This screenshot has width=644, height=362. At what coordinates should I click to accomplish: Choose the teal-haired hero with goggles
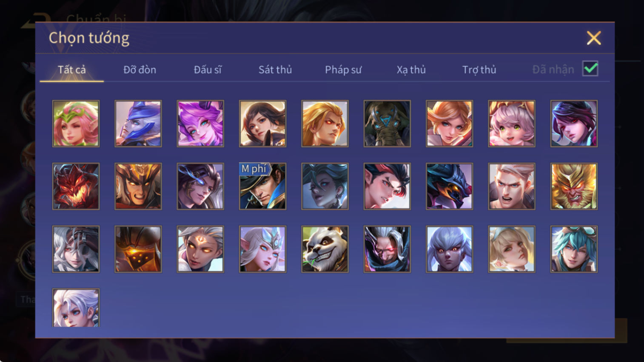[x=574, y=249]
